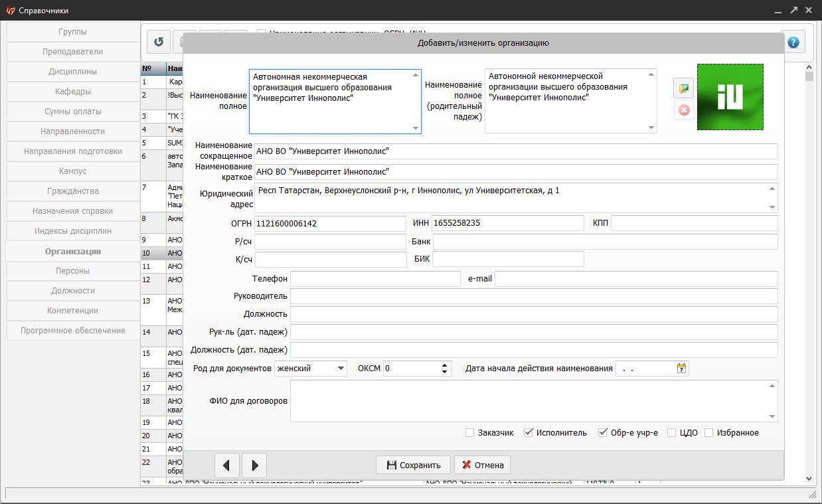Click the Р/сч input field
Screen dimensions: 822x504
click(330, 242)
